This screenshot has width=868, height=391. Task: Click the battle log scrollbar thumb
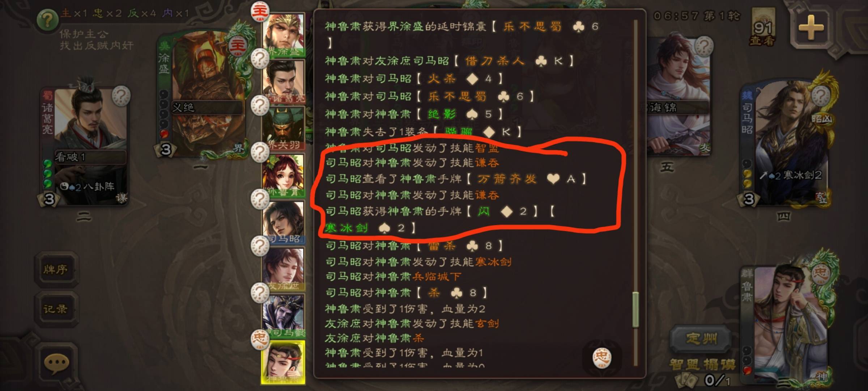pyautogui.click(x=635, y=310)
